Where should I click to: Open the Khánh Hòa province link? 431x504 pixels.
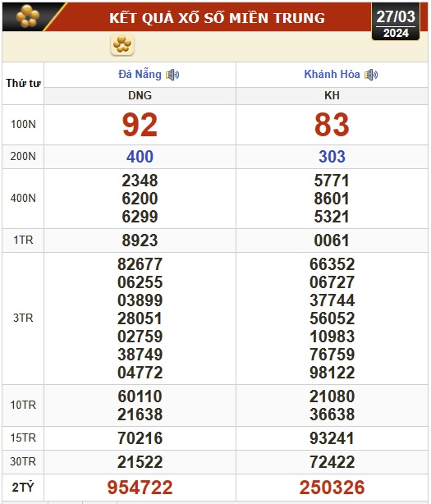pyautogui.click(x=332, y=74)
